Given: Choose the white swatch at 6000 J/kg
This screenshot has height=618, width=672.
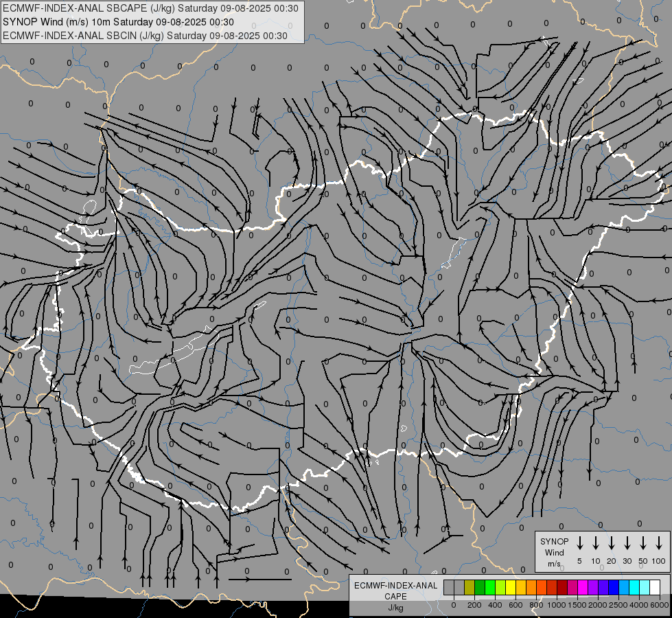Looking at the screenshot, I should [655, 588].
